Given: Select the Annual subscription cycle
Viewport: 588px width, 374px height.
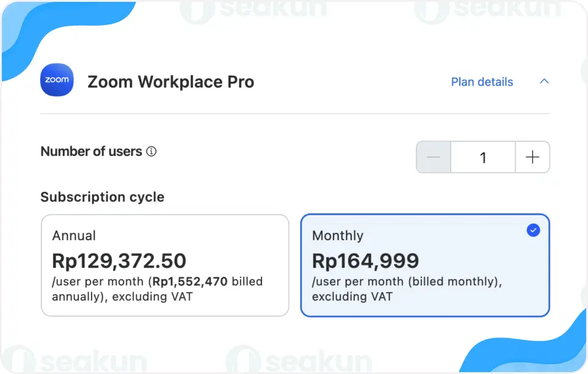Looking at the screenshot, I should coord(165,265).
